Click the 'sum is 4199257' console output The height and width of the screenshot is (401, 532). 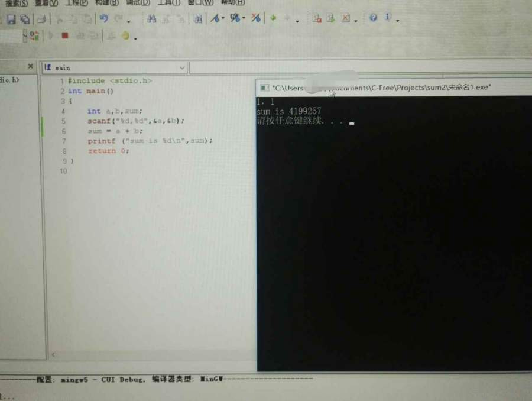point(288,111)
